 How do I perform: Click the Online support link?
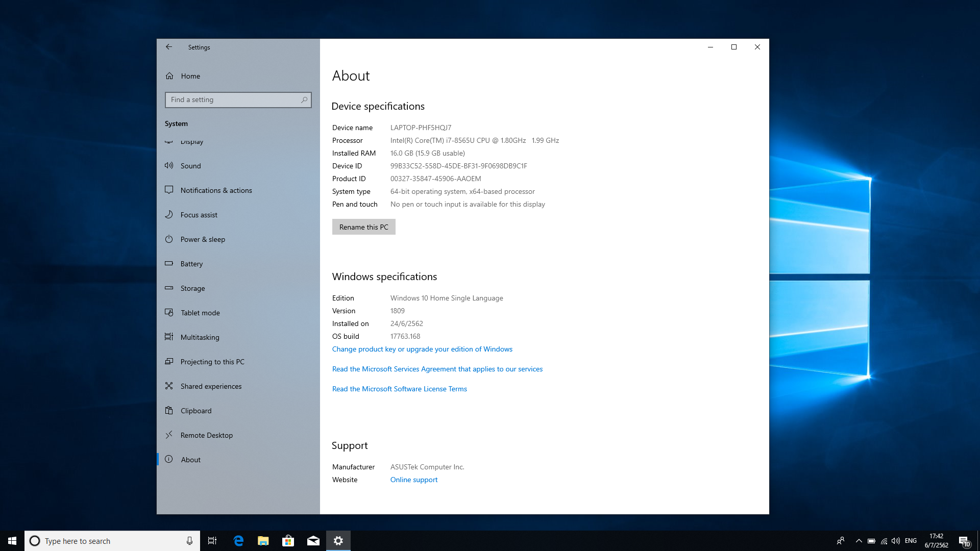tap(414, 480)
